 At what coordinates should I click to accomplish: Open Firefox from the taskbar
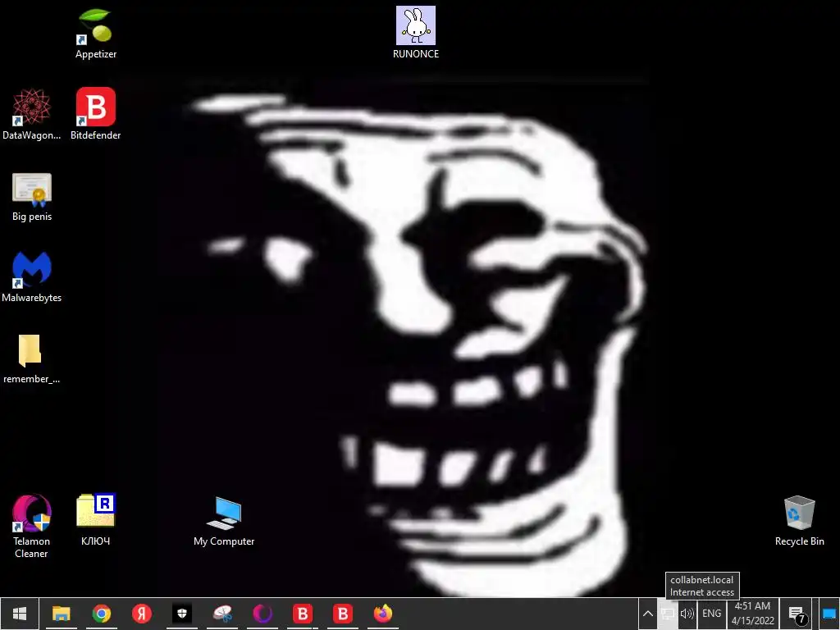coord(382,614)
